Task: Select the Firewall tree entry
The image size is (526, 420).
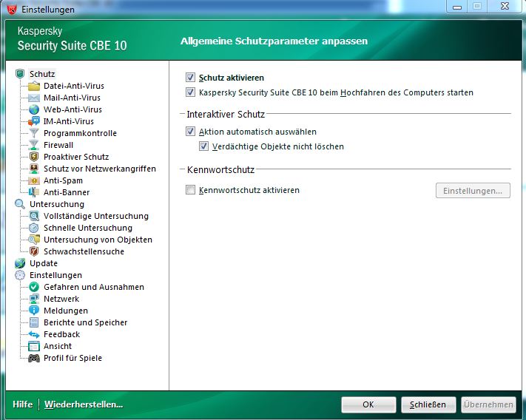Action: (58, 145)
